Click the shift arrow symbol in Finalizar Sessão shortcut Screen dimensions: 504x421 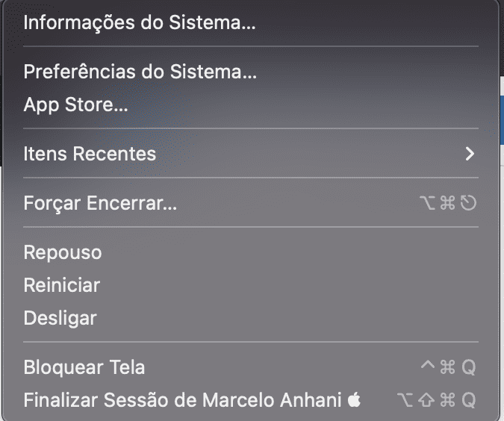point(426,400)
